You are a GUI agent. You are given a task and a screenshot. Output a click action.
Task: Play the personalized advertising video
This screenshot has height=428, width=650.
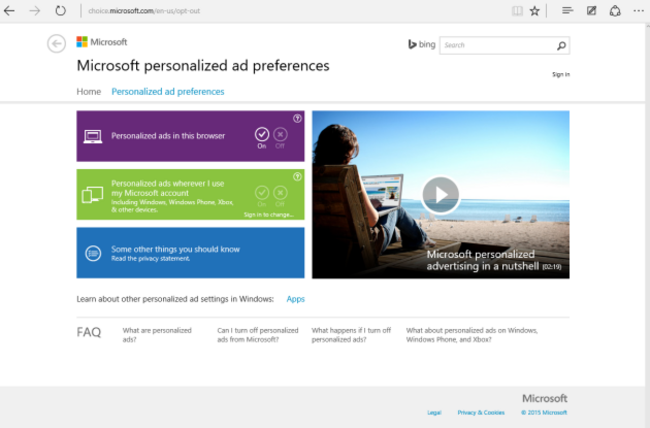click(440, 195)
